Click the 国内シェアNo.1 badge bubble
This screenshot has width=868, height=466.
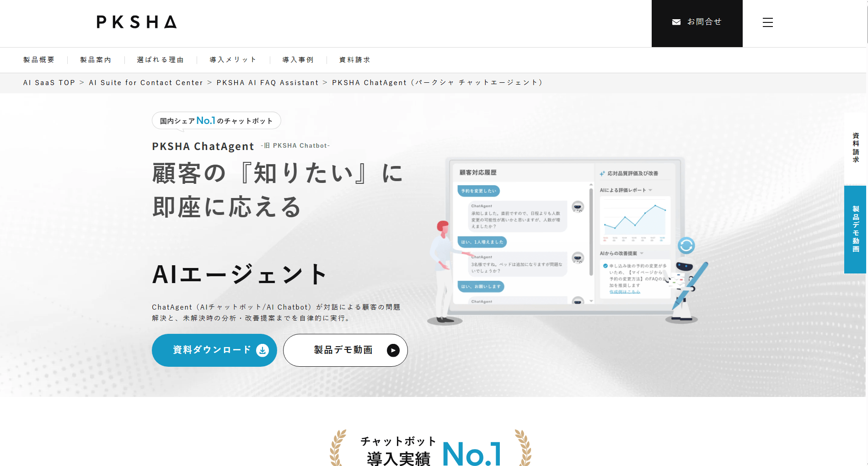(216, 121)
